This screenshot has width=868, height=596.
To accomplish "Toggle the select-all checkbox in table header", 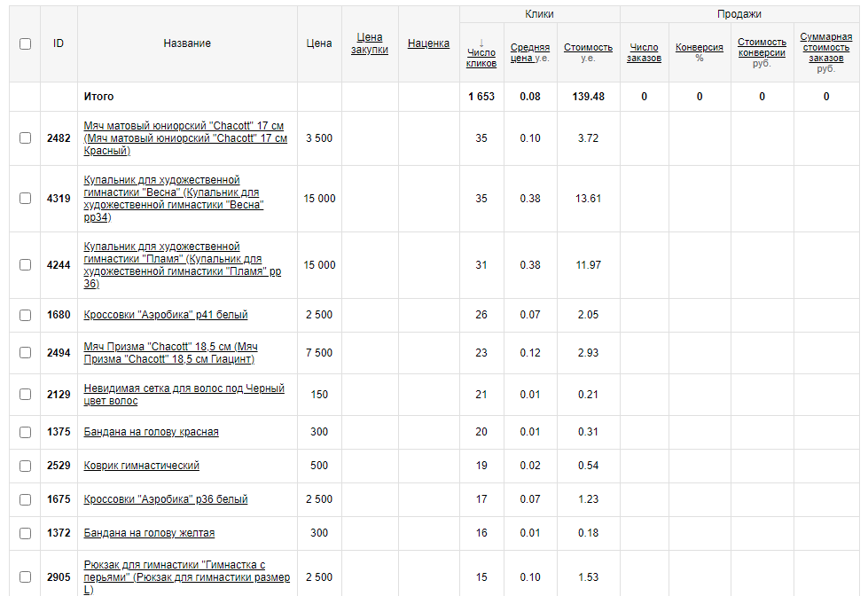I will 25,43.
